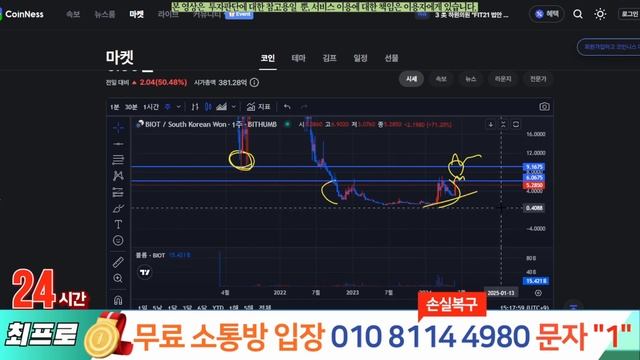Screen dimensions: 640x360
Task: Go to 속보 in top navigation
Action: click(73, 14)
